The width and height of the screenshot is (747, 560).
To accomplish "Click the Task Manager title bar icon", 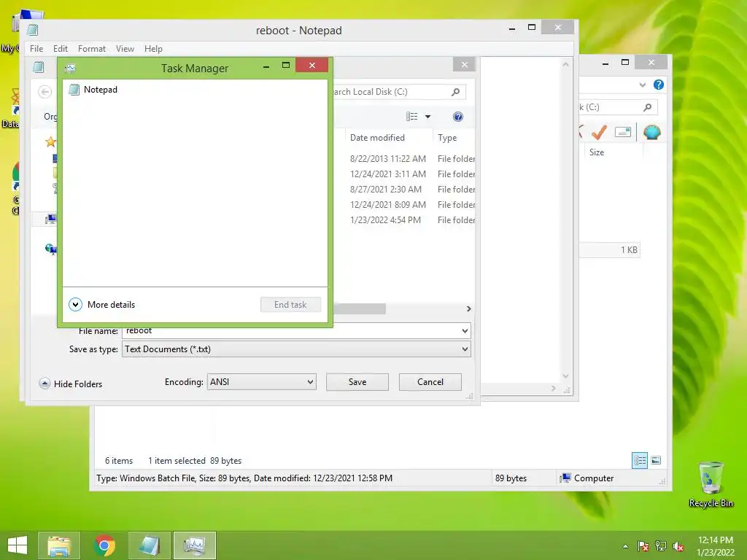I will click(70, 68).
